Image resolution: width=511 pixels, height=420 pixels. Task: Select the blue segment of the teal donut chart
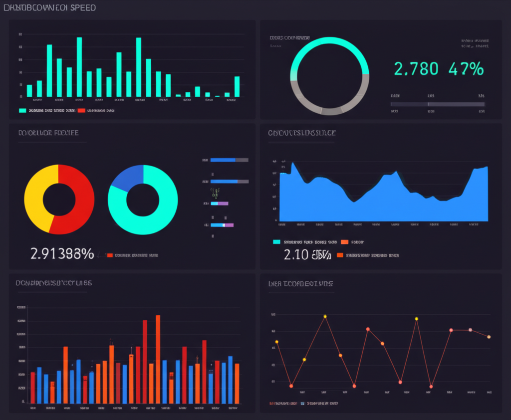click(x=126, y=177)
